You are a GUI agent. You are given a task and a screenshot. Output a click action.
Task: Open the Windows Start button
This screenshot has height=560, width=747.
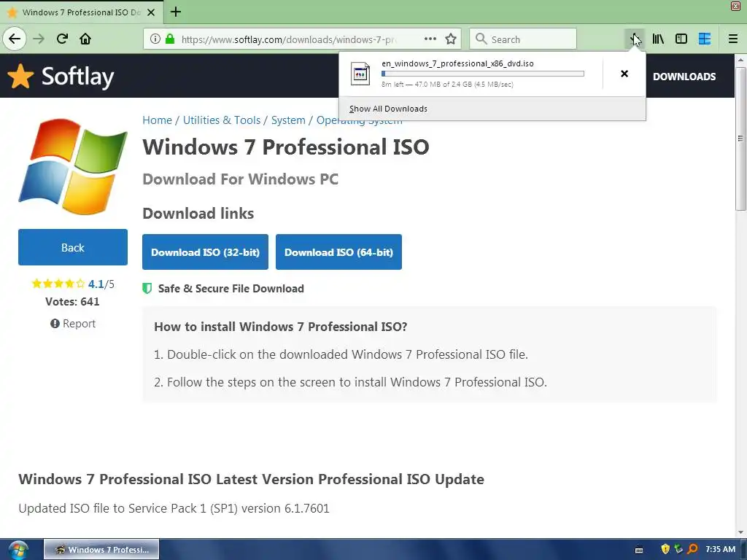(x=18, y=550)
